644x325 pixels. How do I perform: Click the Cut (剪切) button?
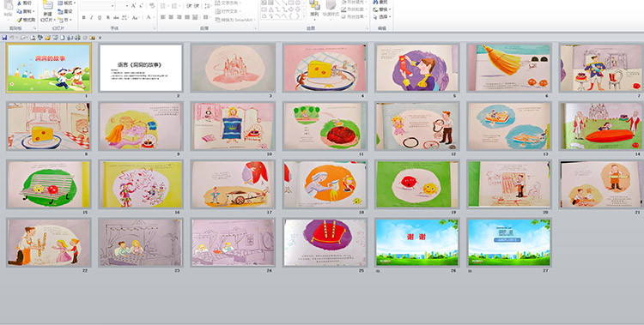coord(25,3)
